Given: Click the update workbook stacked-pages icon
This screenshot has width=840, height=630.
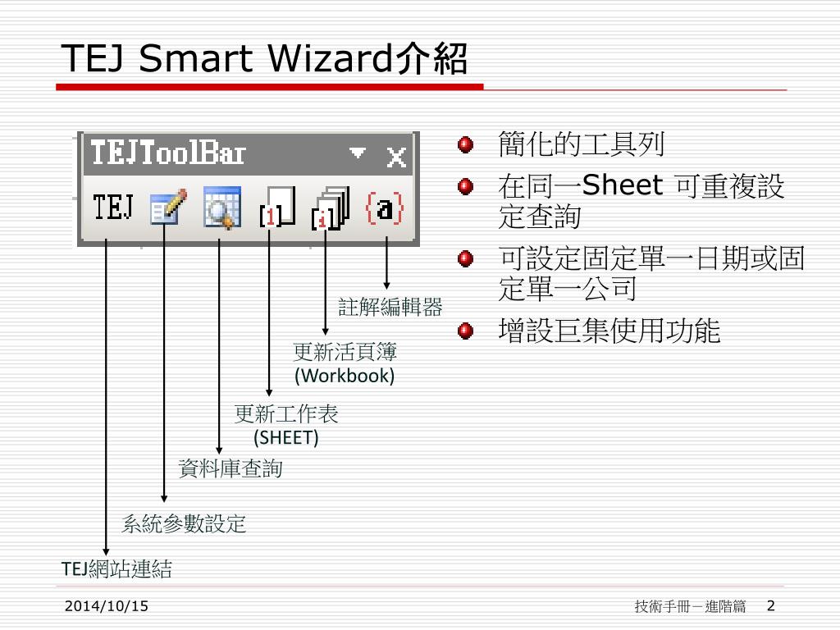Looking at the screenshot, I should (x=331, y=208).
